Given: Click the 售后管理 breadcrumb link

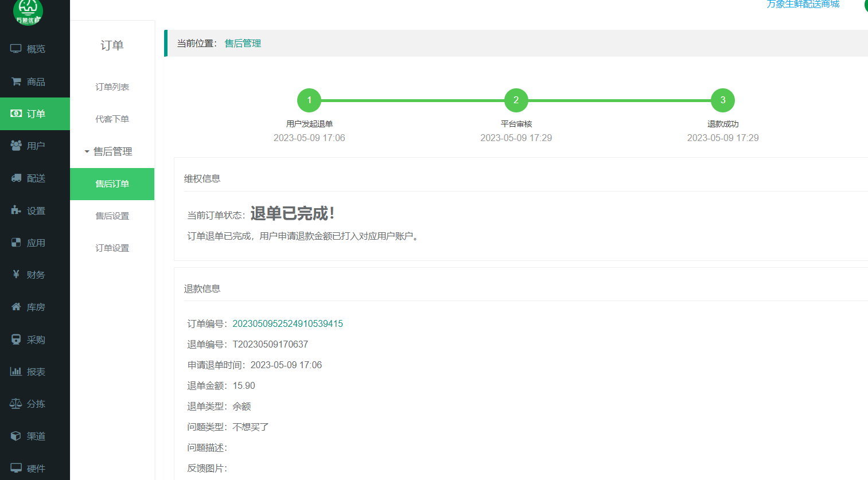Looking at the screenshot, I should (x=243, y=44).
